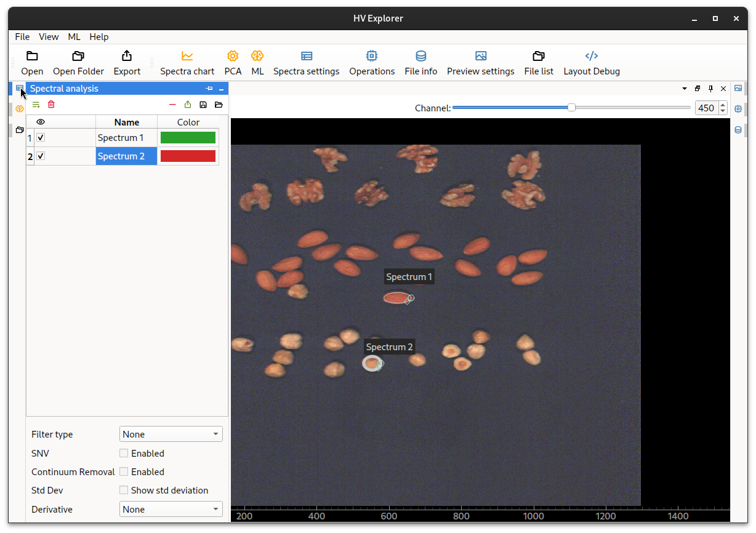The height and width of the screenshot is (533, 756).
Task: Close the image view panel
Action: [x=723, y=89]
